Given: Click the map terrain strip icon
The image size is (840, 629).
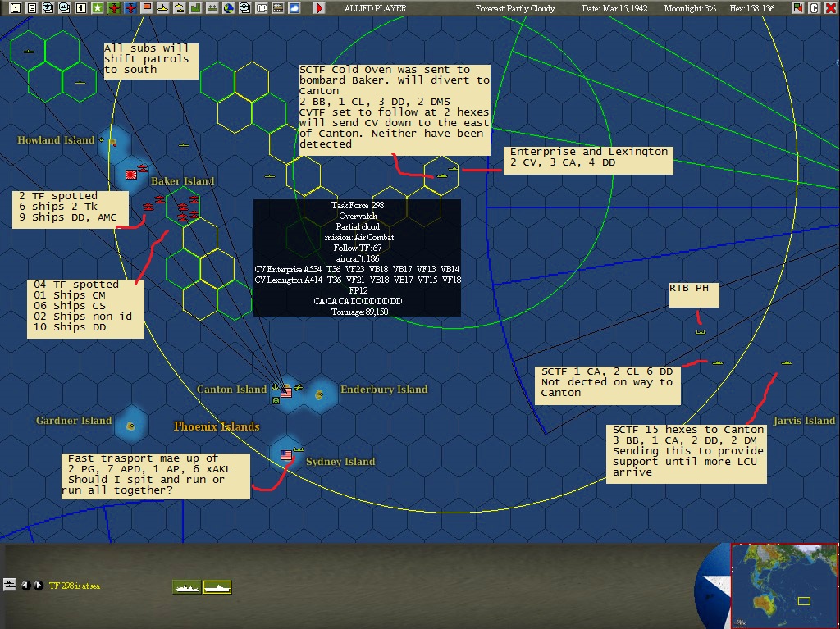Looking at the screenshot, I should tap(278, 8).
